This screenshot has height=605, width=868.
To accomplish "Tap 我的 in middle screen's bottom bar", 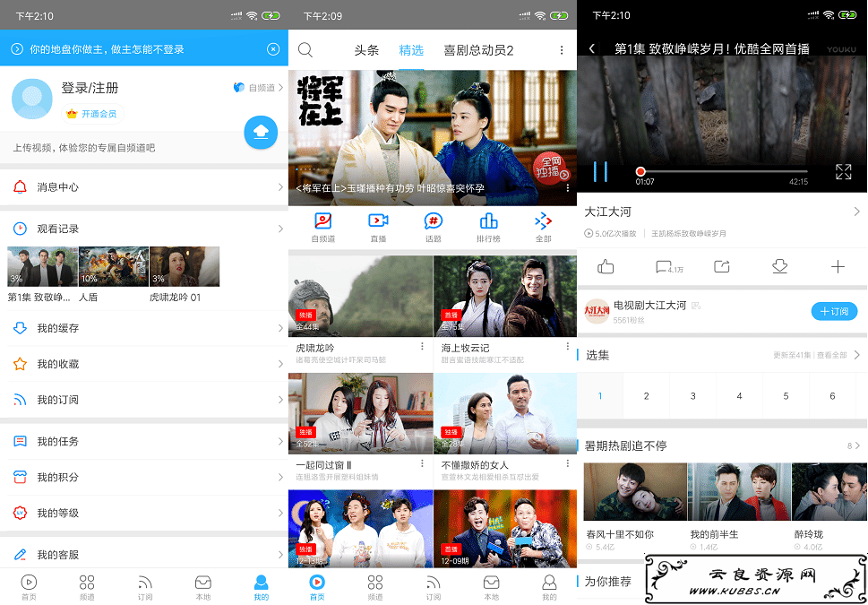I will pos(549,587).
